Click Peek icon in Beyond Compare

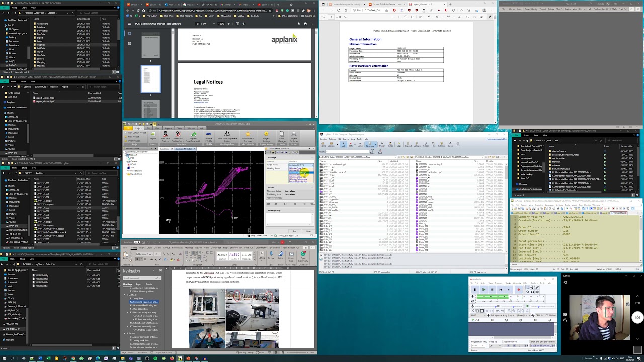(380, 151)
